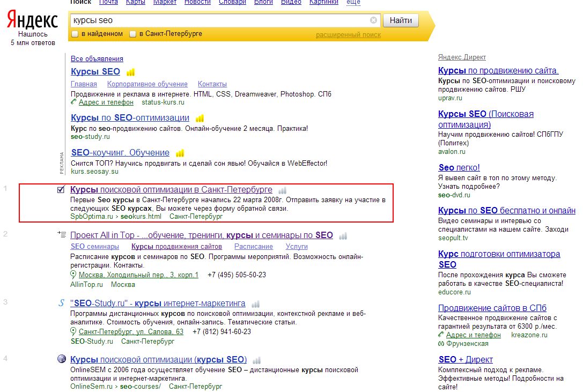The width and height of the screenshot is (583, 392).
Task: Clear the search field with the X icon
Action: coord(373,20)
